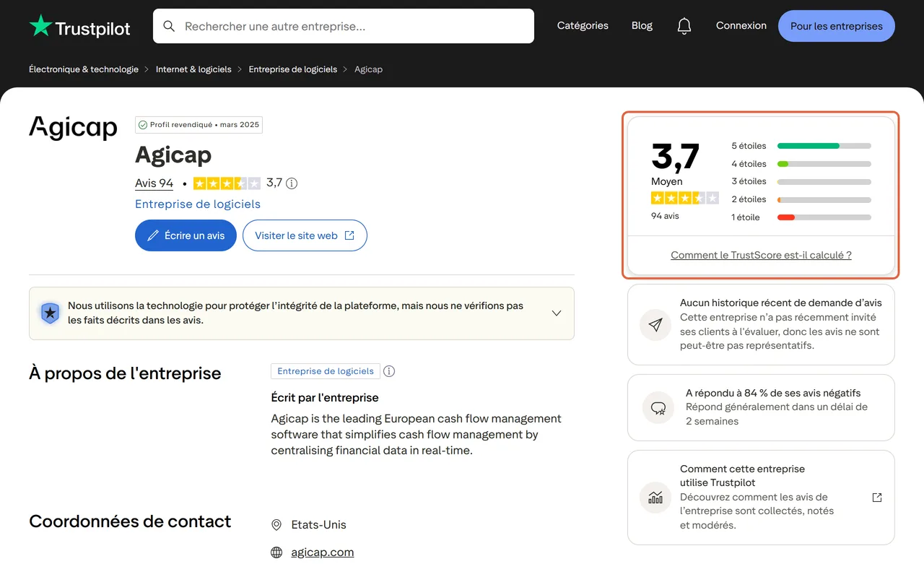Click the globe website icon
Screen dimensions: 924x564
point(276,552)
